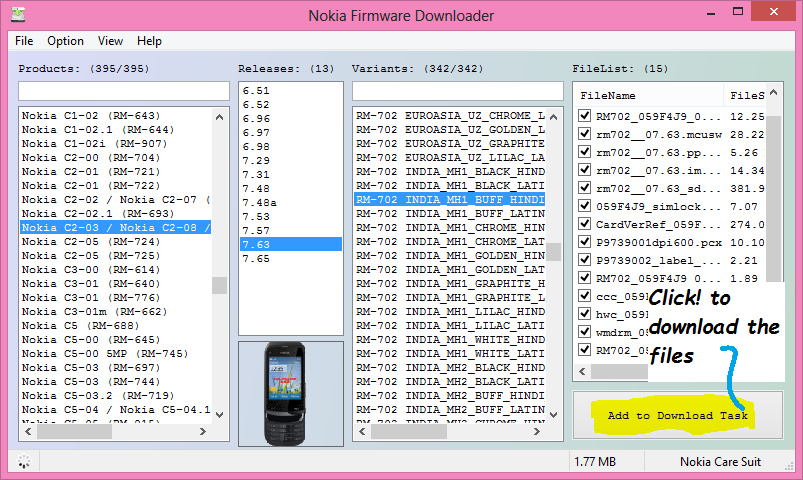The height and width of the screenshot is (480, 803).
Task: Click the Products search field
Action: [123, 91]
